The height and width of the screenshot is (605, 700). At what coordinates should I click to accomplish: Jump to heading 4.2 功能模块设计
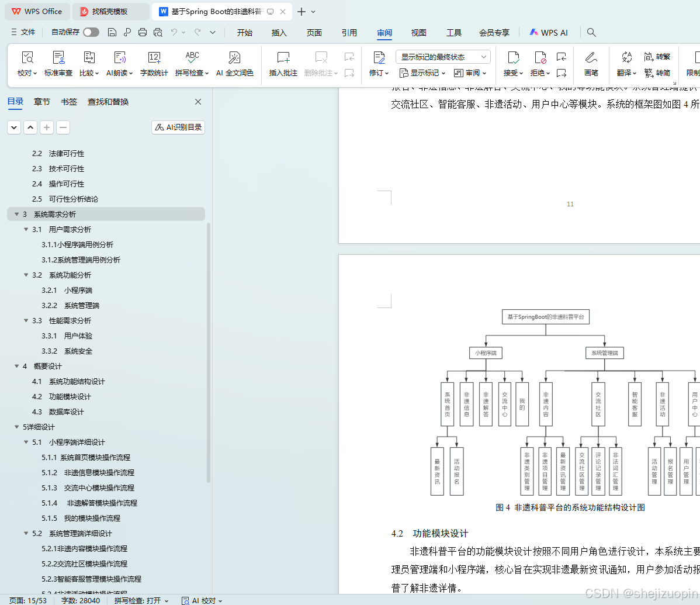[x=61, y=396]
